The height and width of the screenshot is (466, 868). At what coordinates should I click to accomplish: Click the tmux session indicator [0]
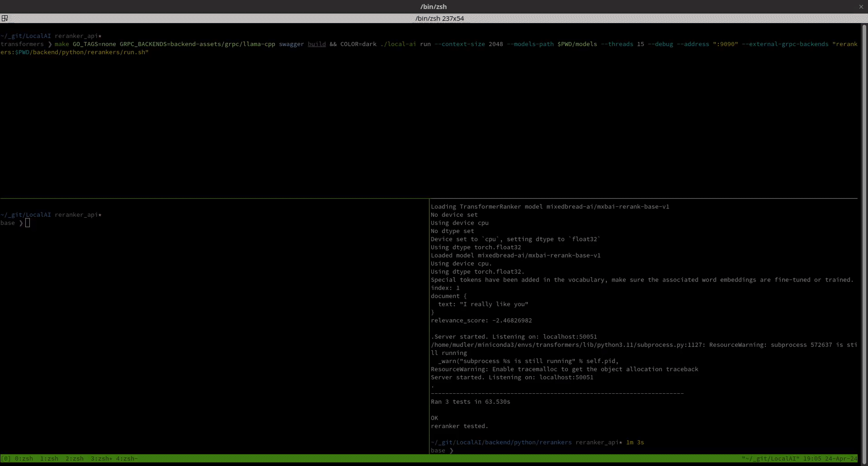(x=6, y=459)
